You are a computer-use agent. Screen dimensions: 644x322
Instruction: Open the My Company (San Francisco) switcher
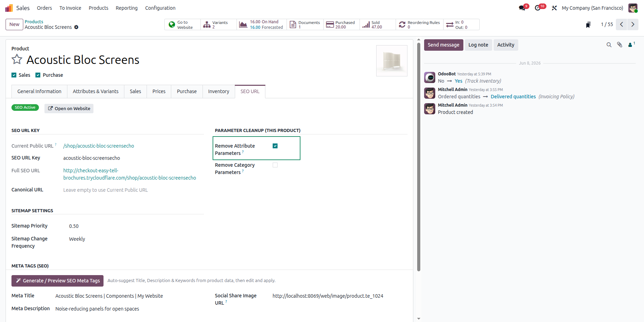click(592, 8)
